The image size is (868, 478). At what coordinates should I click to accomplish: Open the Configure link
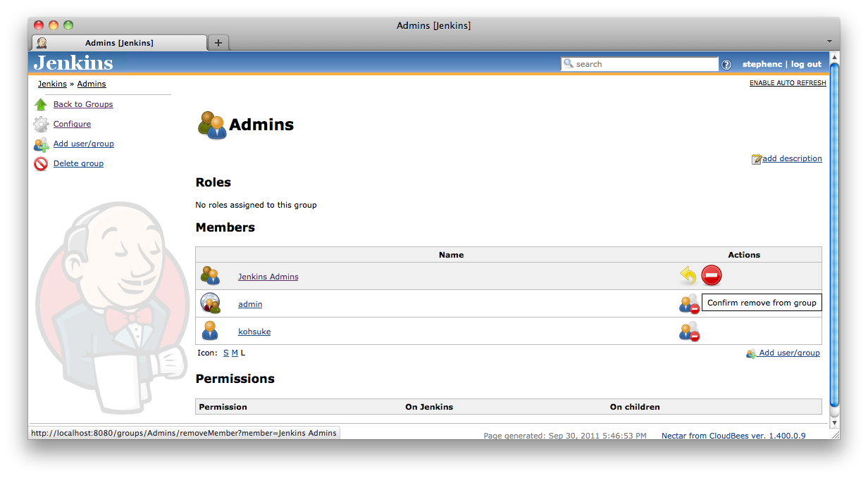(72, 124)
